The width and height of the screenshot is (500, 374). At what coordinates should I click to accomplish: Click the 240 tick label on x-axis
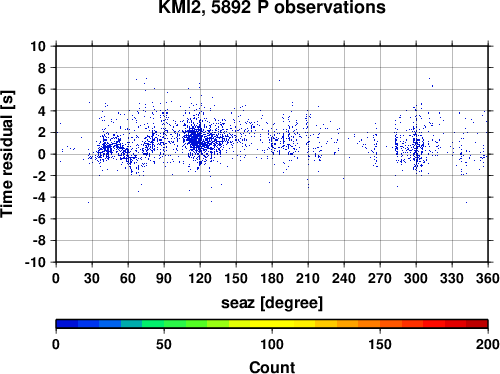344,278
